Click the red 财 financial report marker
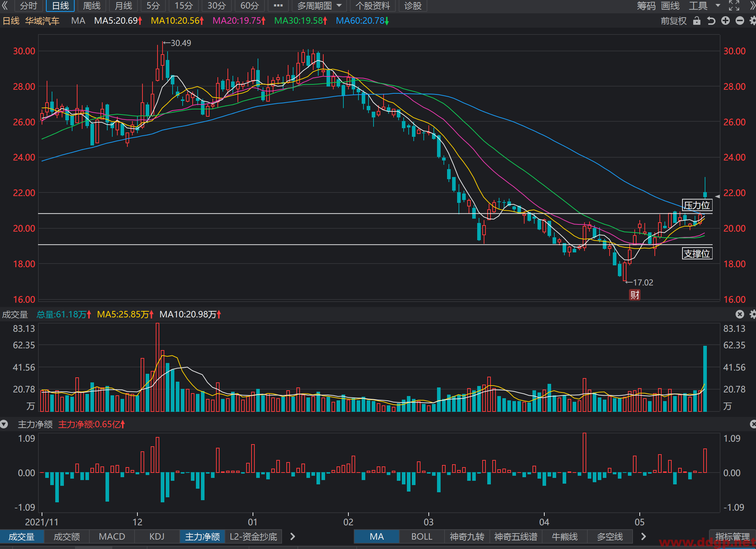This screenshot has height=549, width=756. tap(635, 295)
